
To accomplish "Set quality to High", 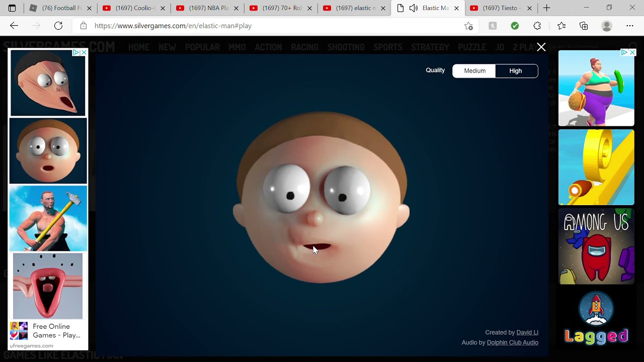I will tap(516, 71).
